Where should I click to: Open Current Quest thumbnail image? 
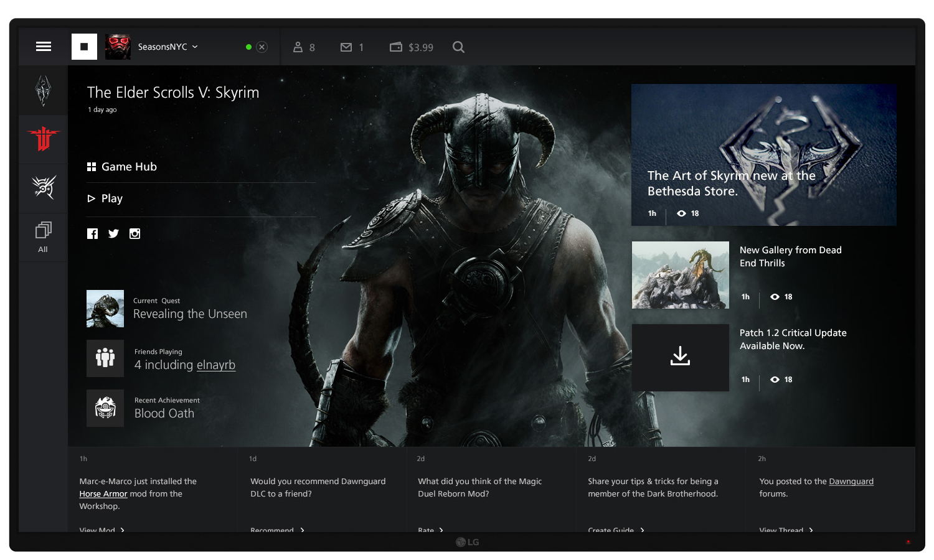tap(105, 309)
